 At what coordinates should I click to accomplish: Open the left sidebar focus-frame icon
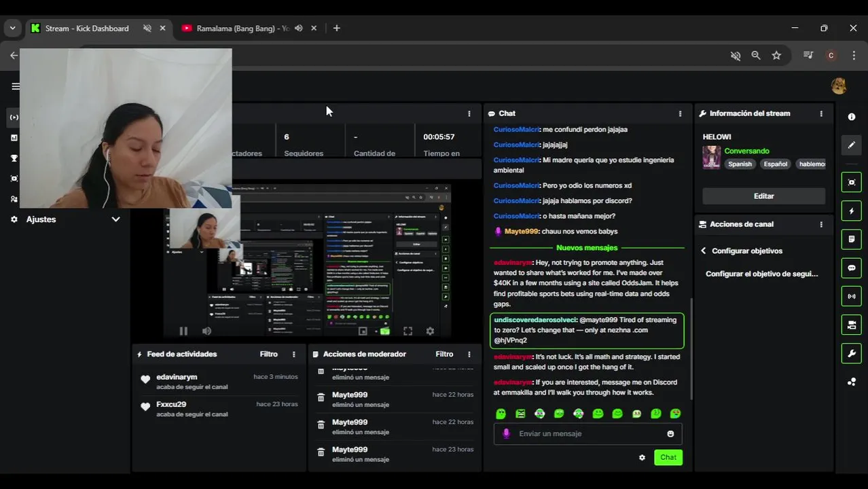(14, 179)
